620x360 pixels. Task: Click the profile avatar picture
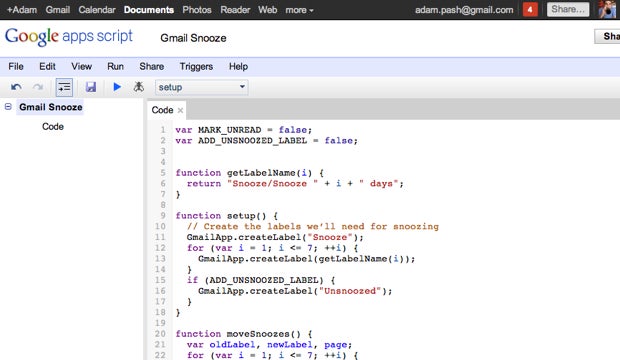pyautogui.click(x=608, y=9)
